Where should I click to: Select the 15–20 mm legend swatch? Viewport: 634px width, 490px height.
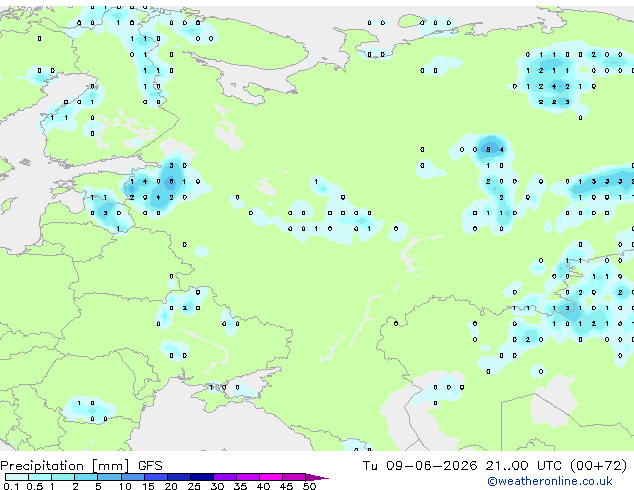(156, 477)
